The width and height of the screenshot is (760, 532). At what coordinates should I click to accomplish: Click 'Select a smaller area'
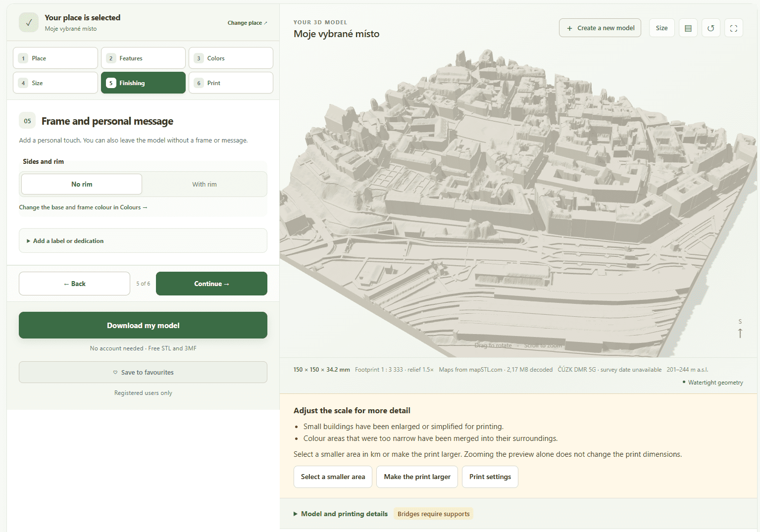coord(333,477)
